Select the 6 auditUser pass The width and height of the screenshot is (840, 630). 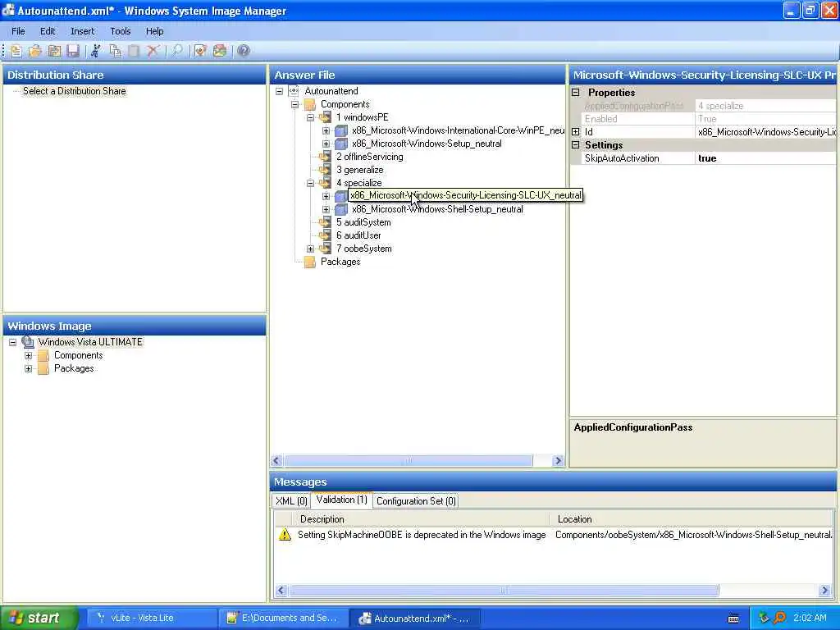point(358,235)
